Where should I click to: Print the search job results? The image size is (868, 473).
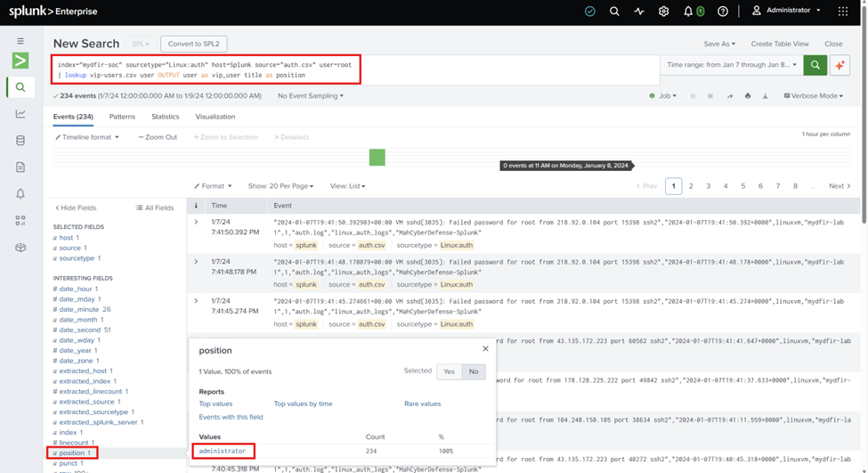[x=747, y=96]
